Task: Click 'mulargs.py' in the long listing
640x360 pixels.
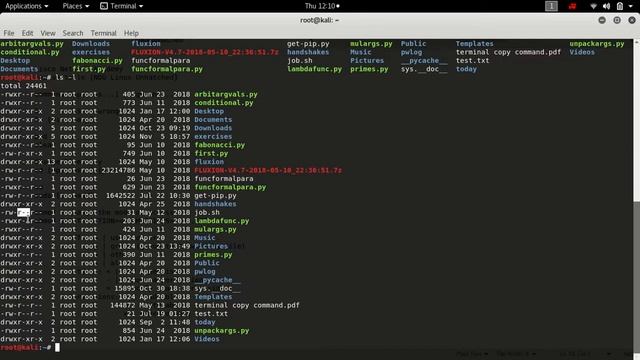Action: [215, 229]
